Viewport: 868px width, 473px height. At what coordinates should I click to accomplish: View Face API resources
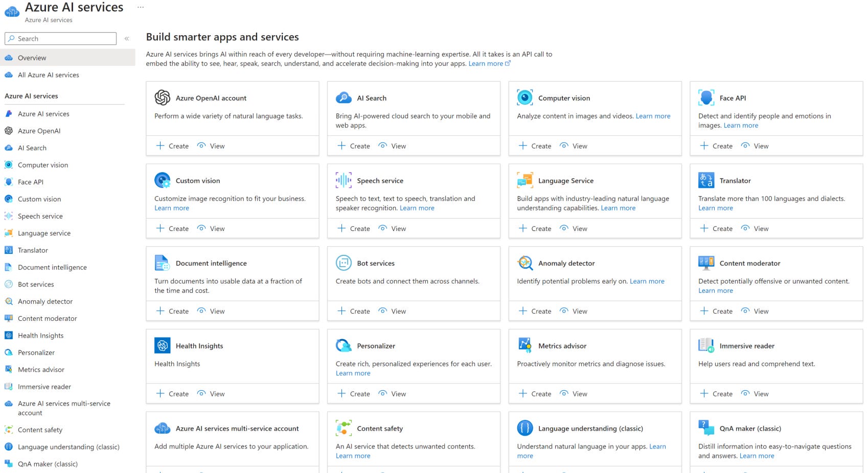point(755,146)
